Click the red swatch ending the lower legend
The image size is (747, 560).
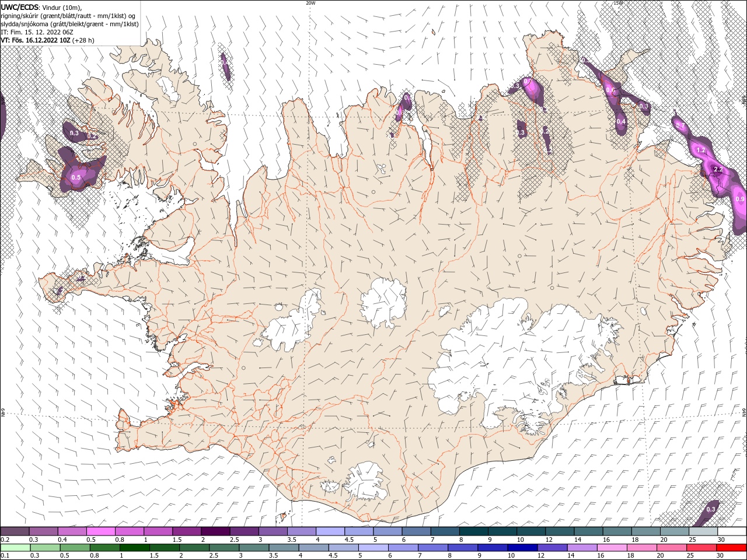pos(731,548)
